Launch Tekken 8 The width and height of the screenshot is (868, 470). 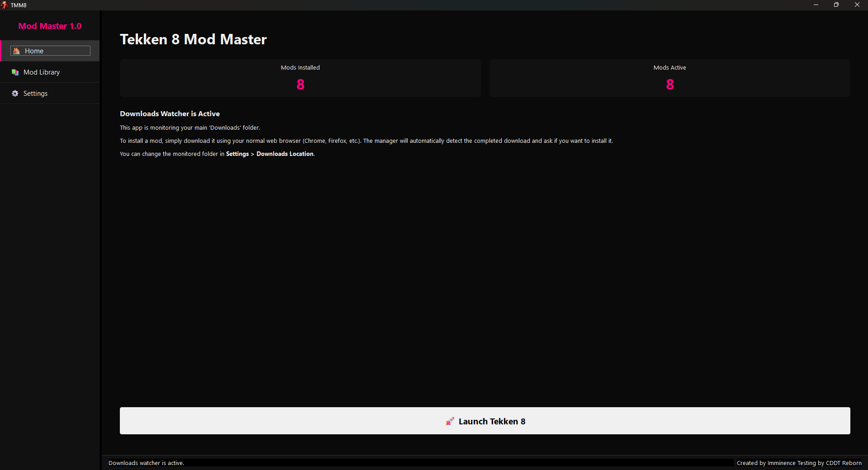[484, 421]
